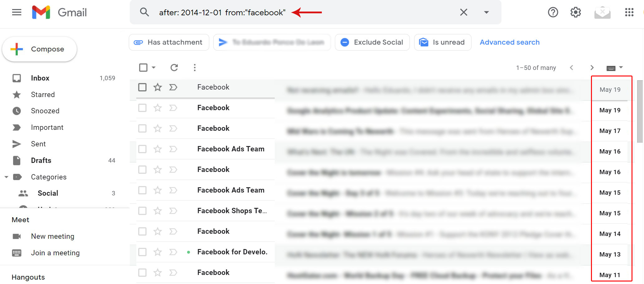
Task: Open the Google apps grid
Action: pyautogui.click(x=629, y=12)
